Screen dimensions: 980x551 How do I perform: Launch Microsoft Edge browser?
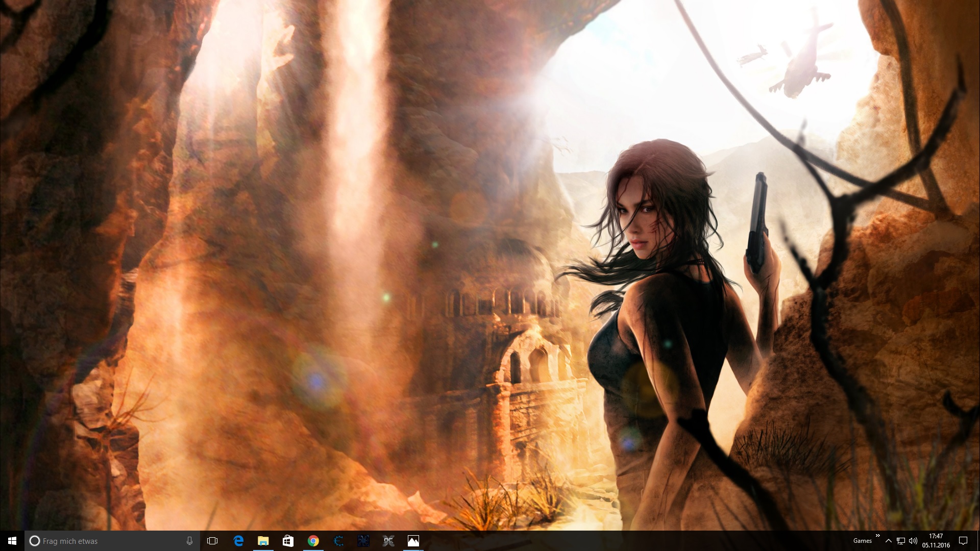(x=238, y=541)
